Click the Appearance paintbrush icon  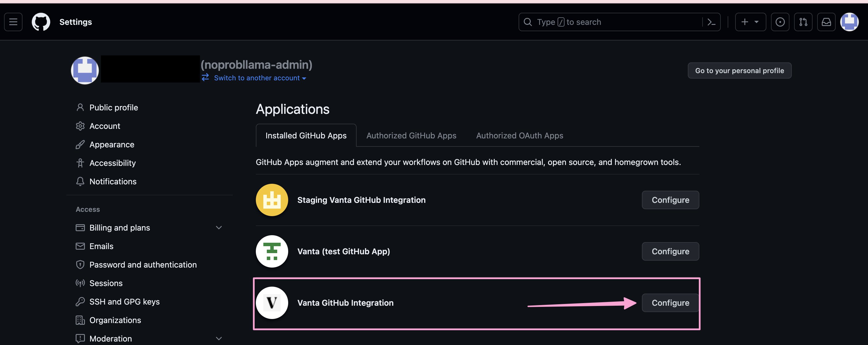pyautogui.click(x=80, y=144)
